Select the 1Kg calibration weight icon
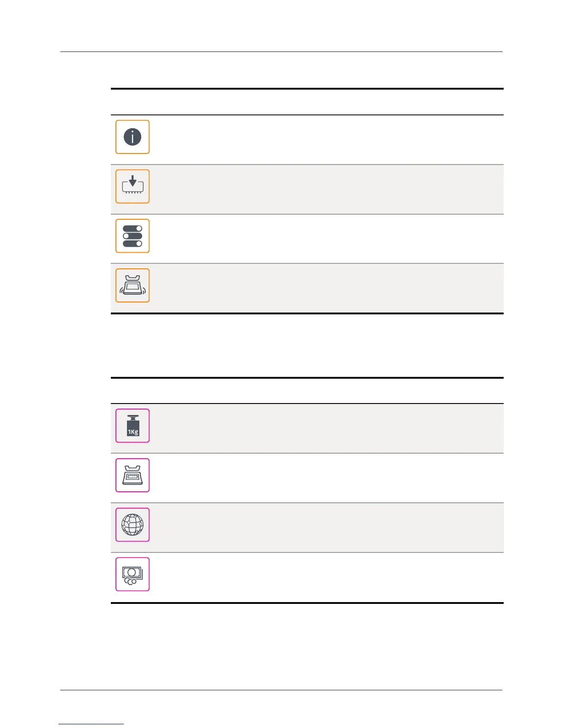 click(132, 426)
